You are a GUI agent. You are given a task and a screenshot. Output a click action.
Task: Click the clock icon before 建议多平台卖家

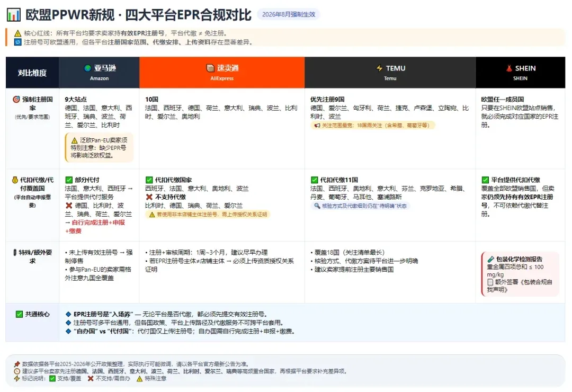[x=17, y=371]
